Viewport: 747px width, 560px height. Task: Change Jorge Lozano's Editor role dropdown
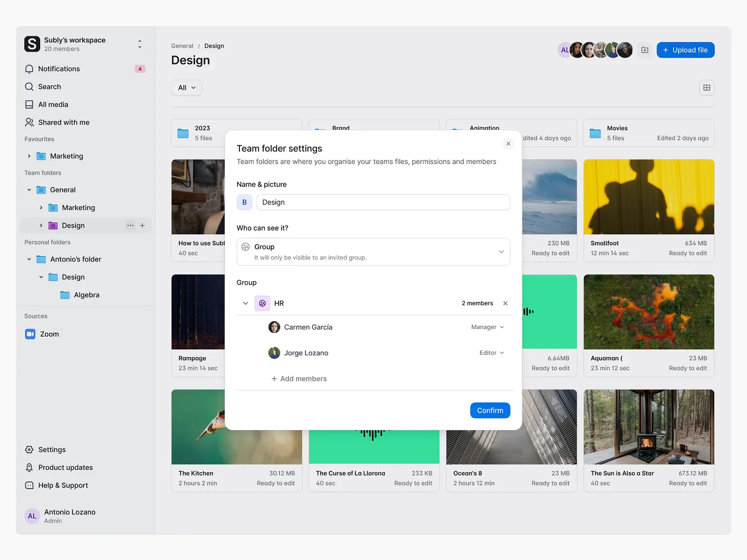(491, 353)
